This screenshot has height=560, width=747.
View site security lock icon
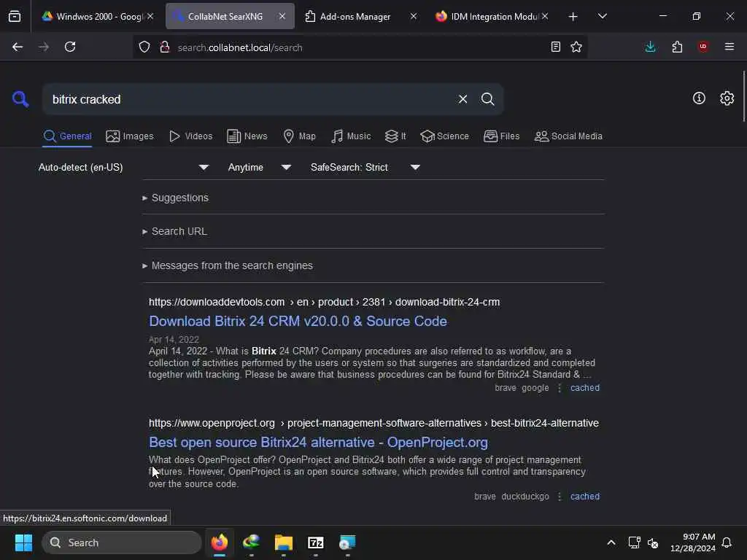click(x=165, y=47)
